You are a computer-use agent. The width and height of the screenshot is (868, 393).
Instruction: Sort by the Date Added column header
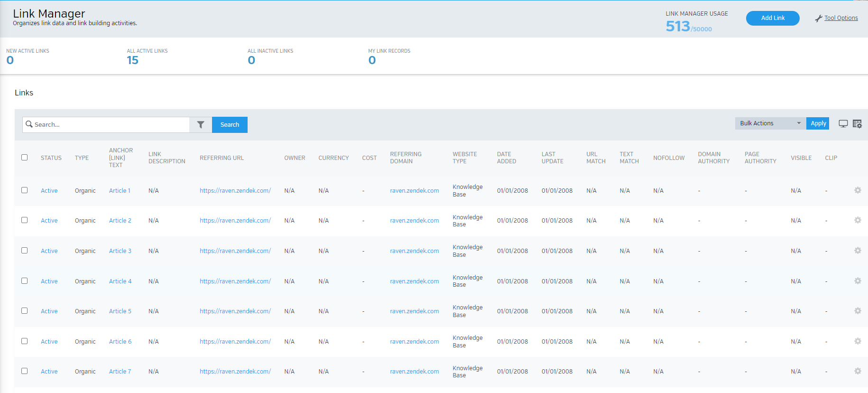coord(506,158)
